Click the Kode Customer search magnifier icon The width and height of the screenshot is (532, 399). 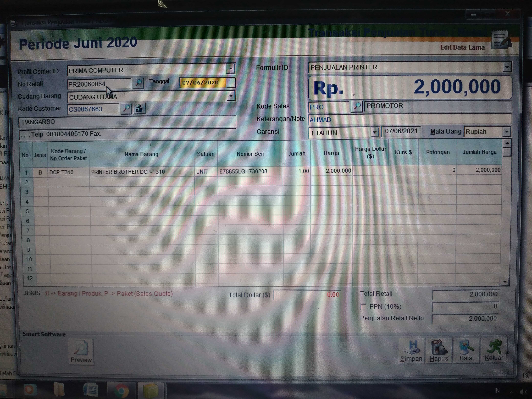point(126,108)
